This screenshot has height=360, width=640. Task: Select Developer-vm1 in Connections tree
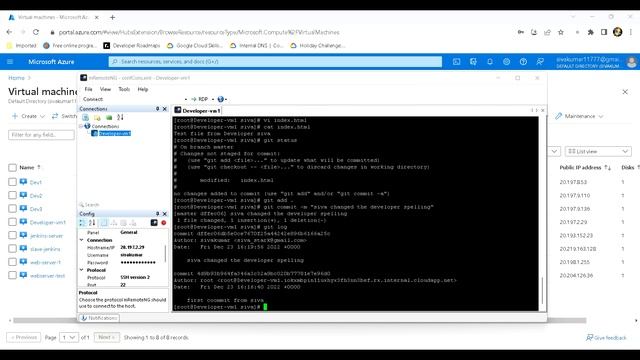click(115, 133)
